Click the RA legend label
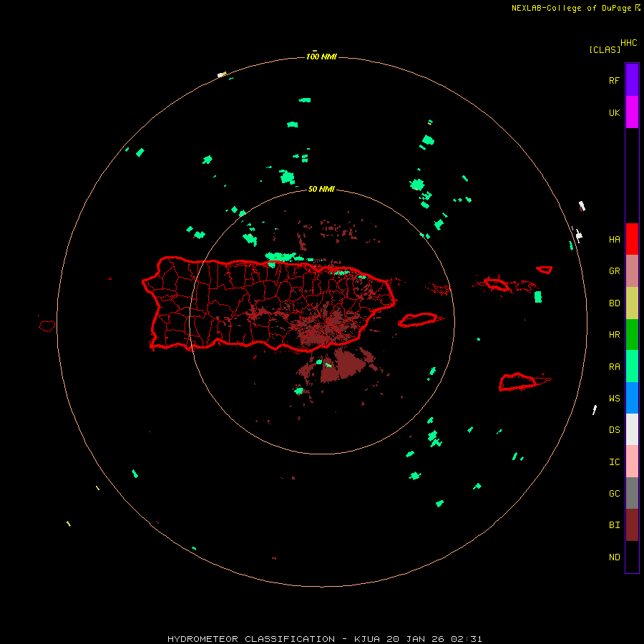 click(x=614, y=367)
